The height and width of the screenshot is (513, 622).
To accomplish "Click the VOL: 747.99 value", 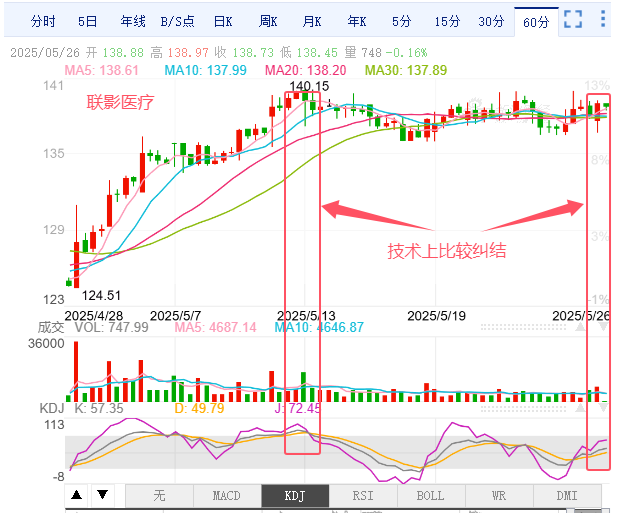I will coord(111,327).
